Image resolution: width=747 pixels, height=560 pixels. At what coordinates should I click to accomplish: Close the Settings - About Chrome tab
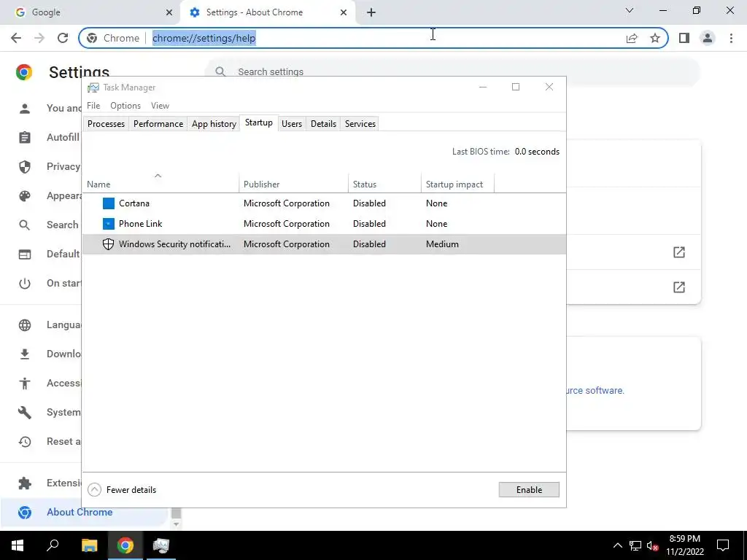click(344, 12)
